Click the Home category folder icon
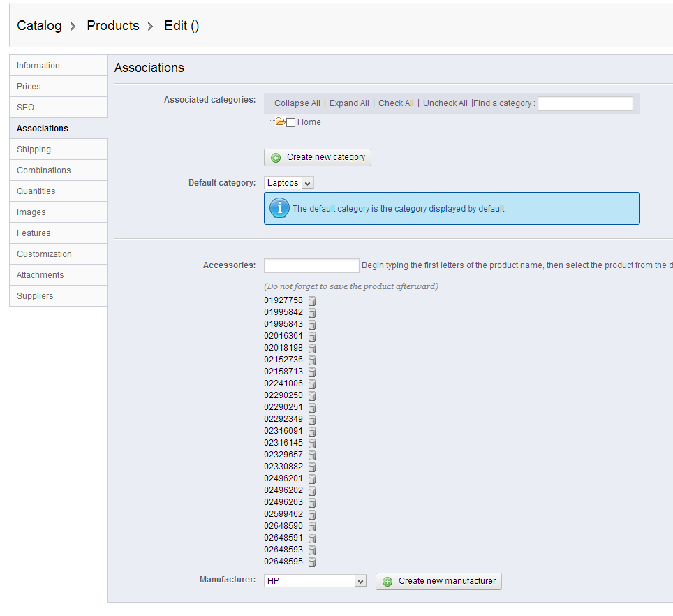The width and height of the screenshot is (673, 616). point(281,122)
